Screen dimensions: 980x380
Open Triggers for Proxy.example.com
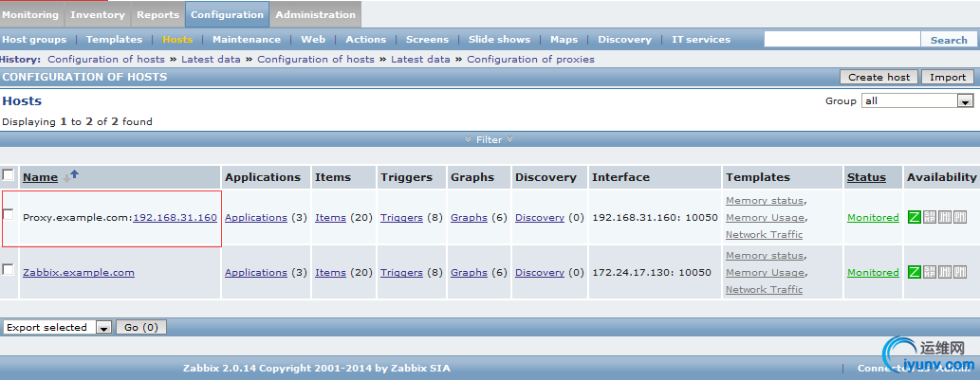click(401, 217)
